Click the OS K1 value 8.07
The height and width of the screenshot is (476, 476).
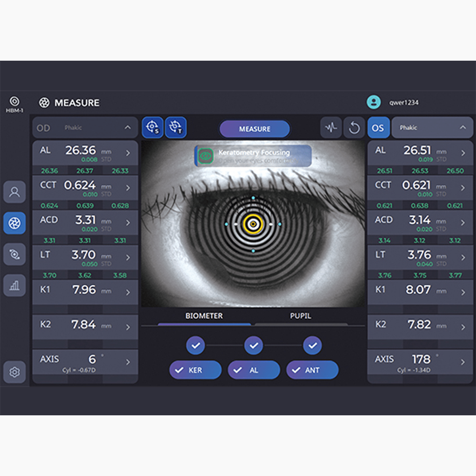point(418,290)
